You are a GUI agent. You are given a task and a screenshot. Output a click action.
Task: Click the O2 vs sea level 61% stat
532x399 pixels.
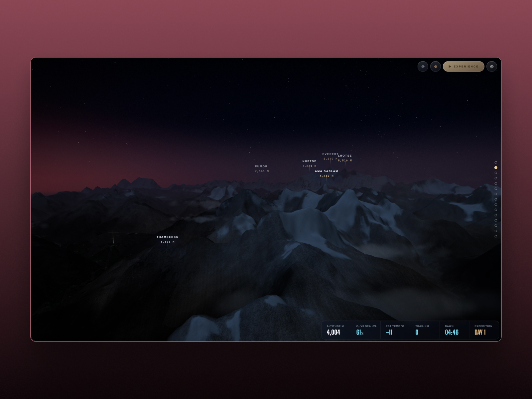click(366, 330)
